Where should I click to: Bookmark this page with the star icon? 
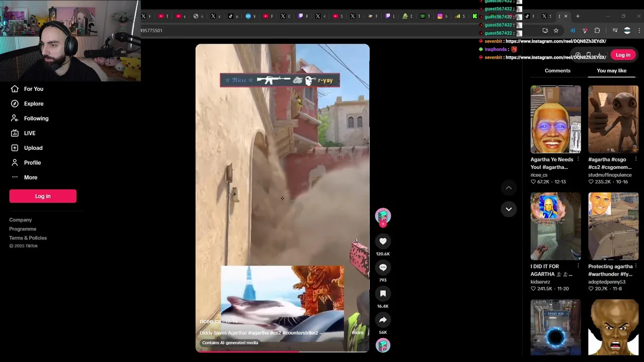[556, 31]
